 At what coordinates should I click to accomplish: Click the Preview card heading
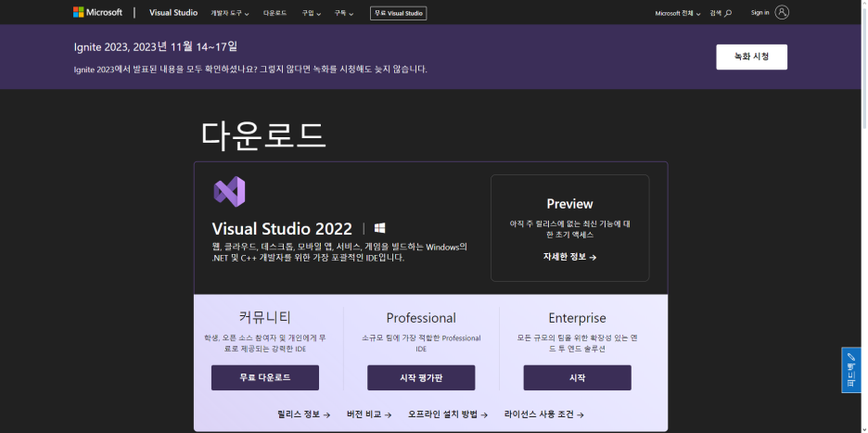(569, 204)
